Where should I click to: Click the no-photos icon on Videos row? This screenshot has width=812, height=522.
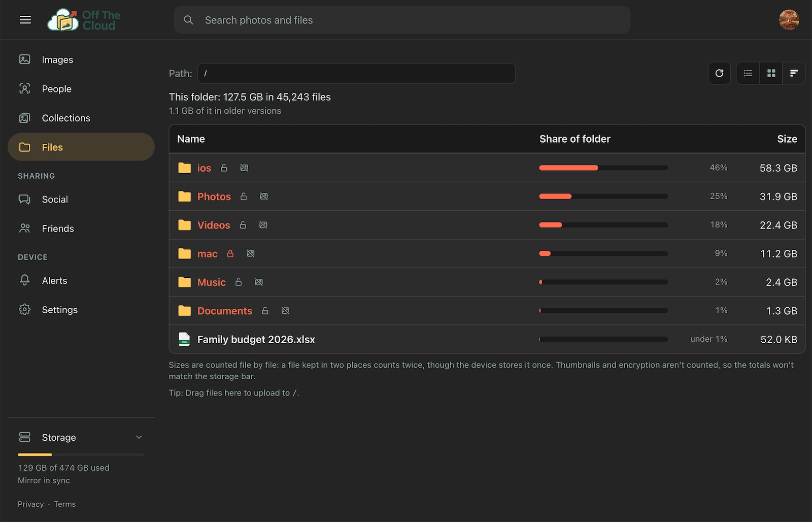click(263, 224)
